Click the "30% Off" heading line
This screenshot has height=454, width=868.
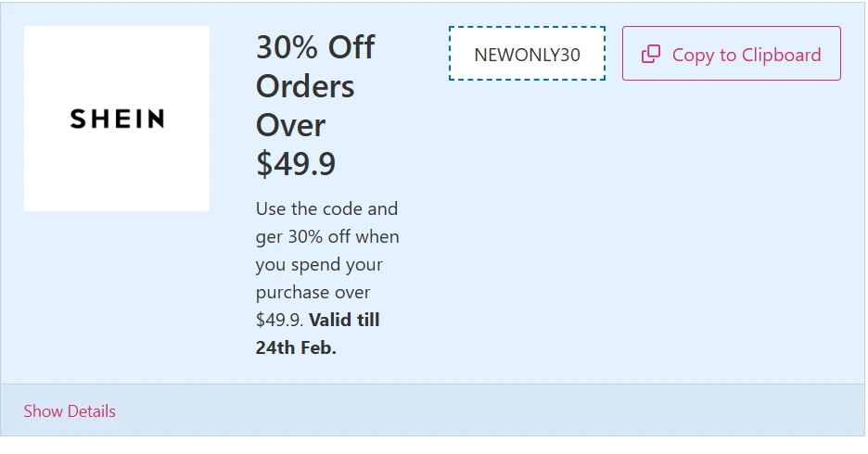point(315,47)
